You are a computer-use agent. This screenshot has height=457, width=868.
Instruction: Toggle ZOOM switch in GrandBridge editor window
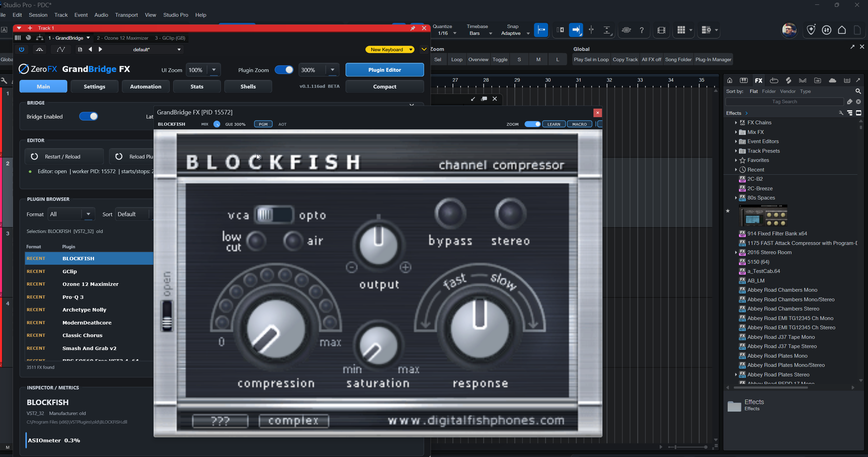point(532,124)
